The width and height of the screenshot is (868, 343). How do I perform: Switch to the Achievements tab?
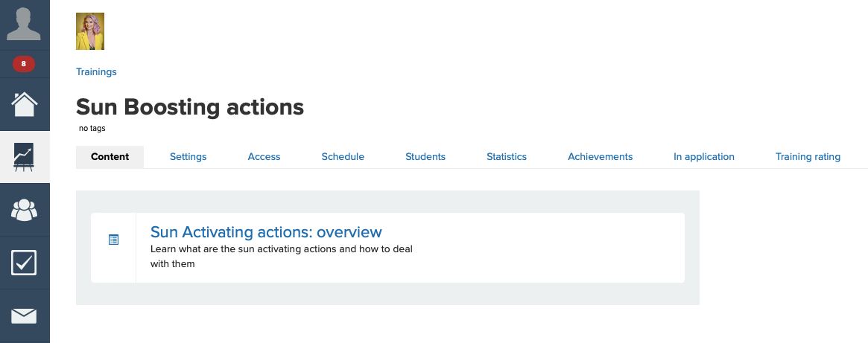pos(600,157)
